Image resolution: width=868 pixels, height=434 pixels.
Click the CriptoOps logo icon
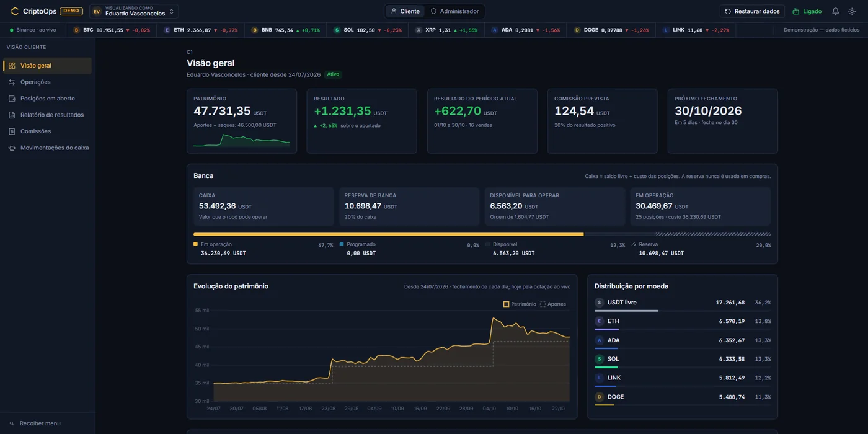click(x=15, y=11)
